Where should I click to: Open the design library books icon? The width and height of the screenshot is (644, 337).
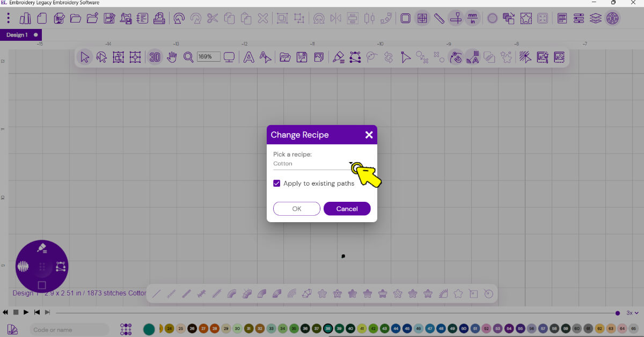pyautogui.click(x=25, y=18)
